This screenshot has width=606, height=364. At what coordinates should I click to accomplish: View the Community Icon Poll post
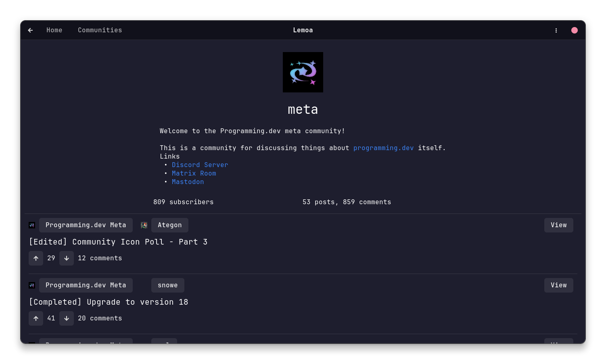(558, 225)
